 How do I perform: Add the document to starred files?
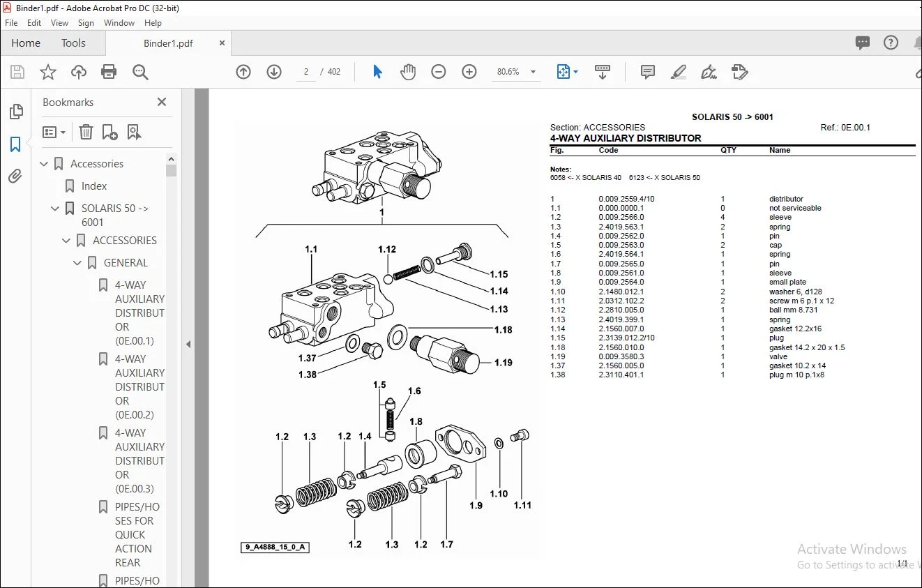point(48,72)
